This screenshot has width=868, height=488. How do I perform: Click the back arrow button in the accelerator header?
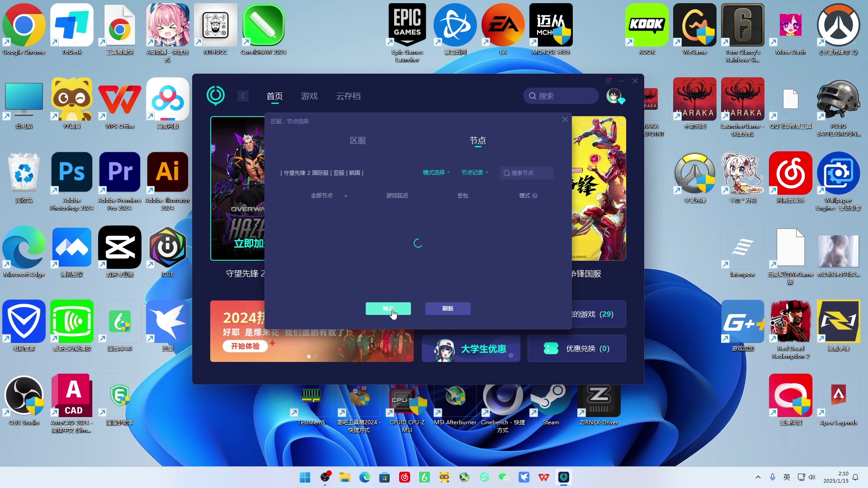click(243, 96)
